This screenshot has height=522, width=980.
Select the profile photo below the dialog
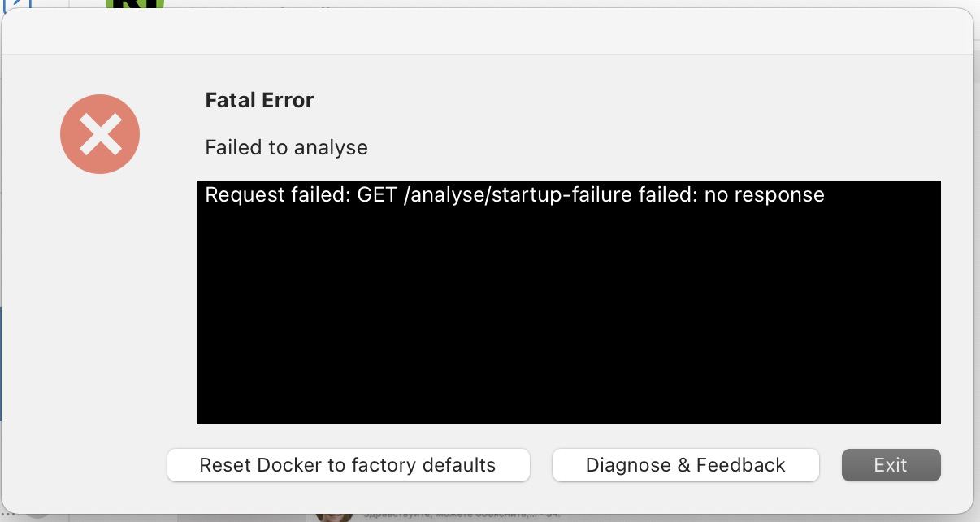pyautogui.click(x=335, y=515)
